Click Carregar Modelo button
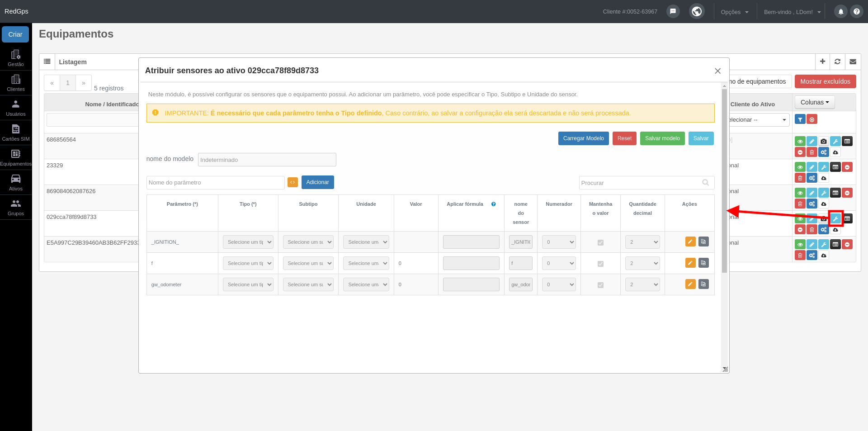 click(583, 138)
